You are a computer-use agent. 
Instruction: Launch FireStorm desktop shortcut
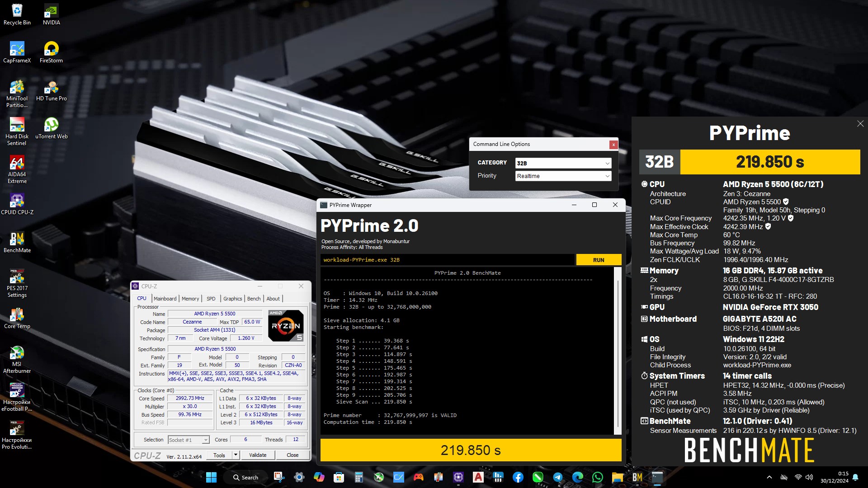point(51,52)
